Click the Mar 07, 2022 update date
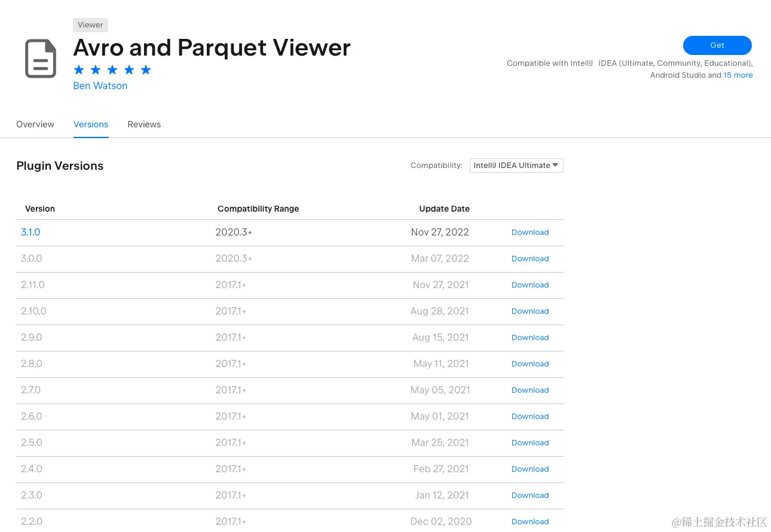This screenshot has width=771, height=532. [x=440, y=259]
